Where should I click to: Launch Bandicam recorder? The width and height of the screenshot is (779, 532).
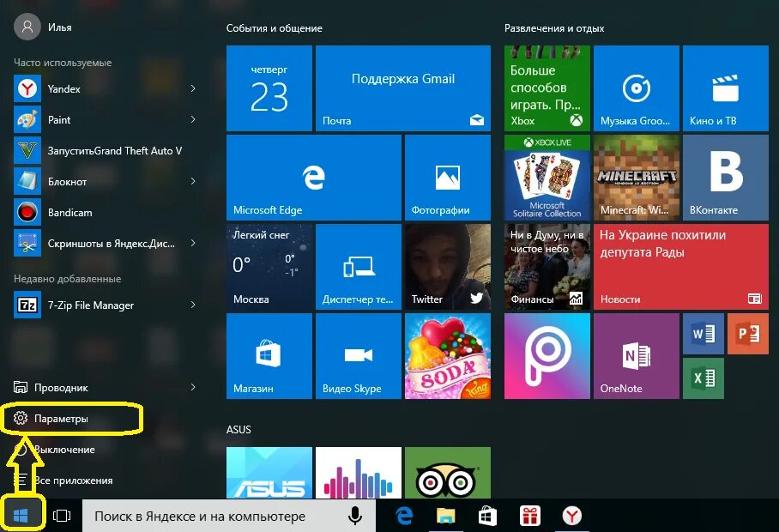pos(105,213)
